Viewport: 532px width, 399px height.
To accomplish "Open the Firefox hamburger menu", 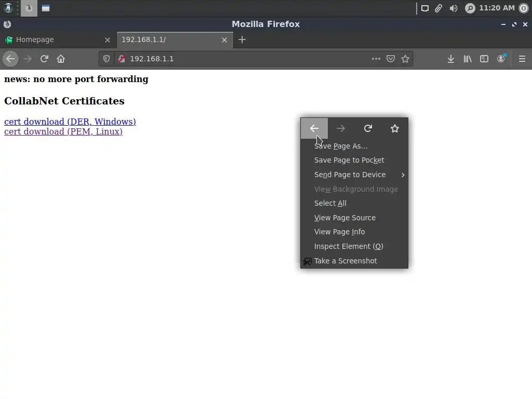I will tap(522, 59).
